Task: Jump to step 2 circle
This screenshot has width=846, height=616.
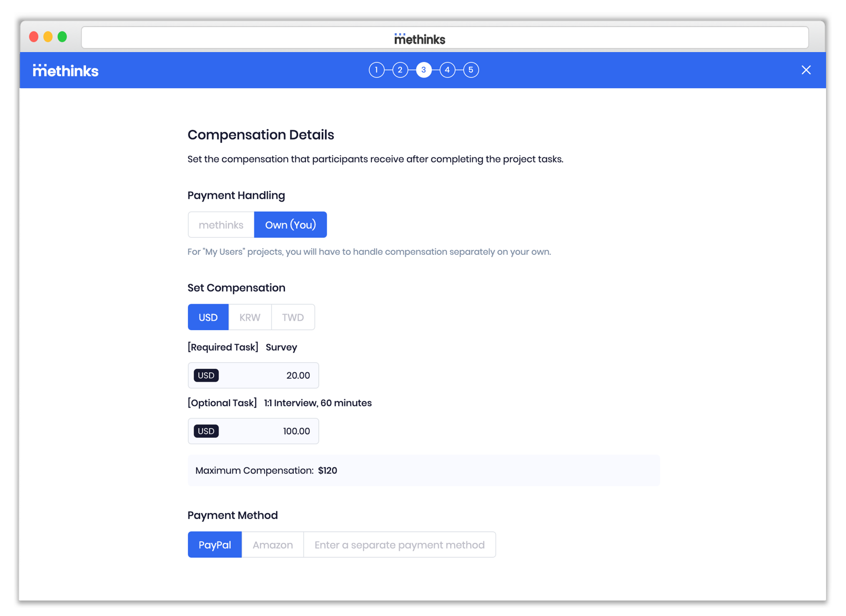Action: (x=400, y=70)
